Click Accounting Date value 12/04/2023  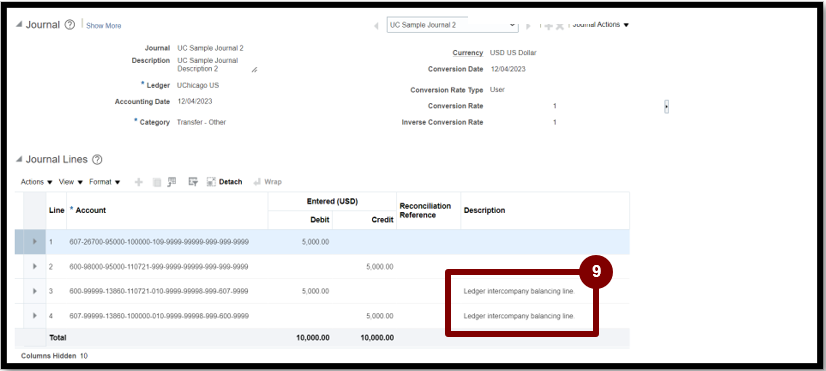click(x=195, y=101)
